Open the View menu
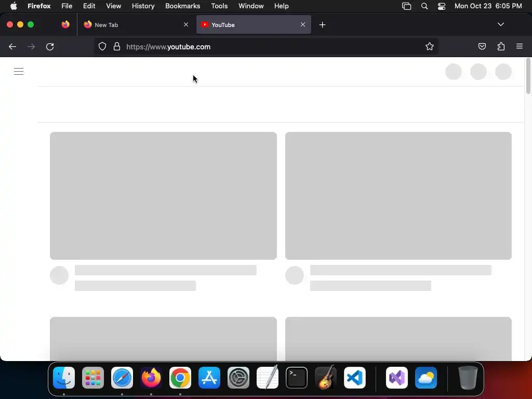Screen dimensions: 532x399 [x=113, y=6]
